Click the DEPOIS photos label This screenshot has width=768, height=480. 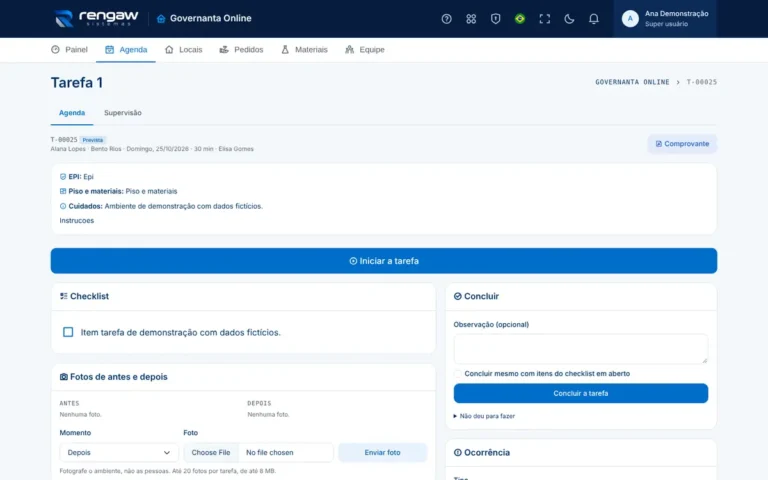pyautogui.click(x=259, y=404)
